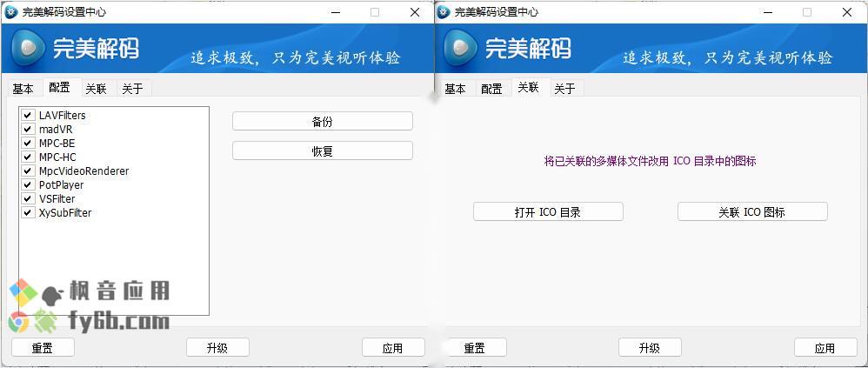This screenshot has height=368, width=868.
Task: Select the MPC-HC list item text
Action: click(57, 157)
